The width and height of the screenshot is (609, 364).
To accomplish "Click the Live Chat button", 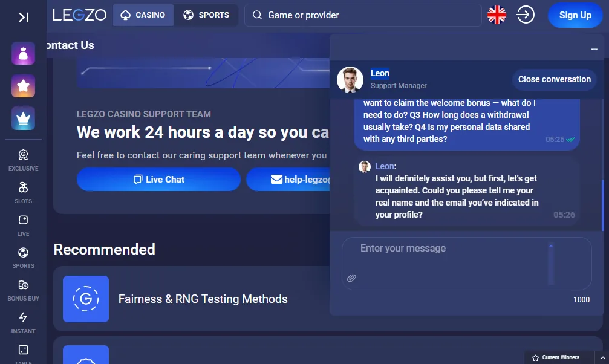I will pos(158,180).
